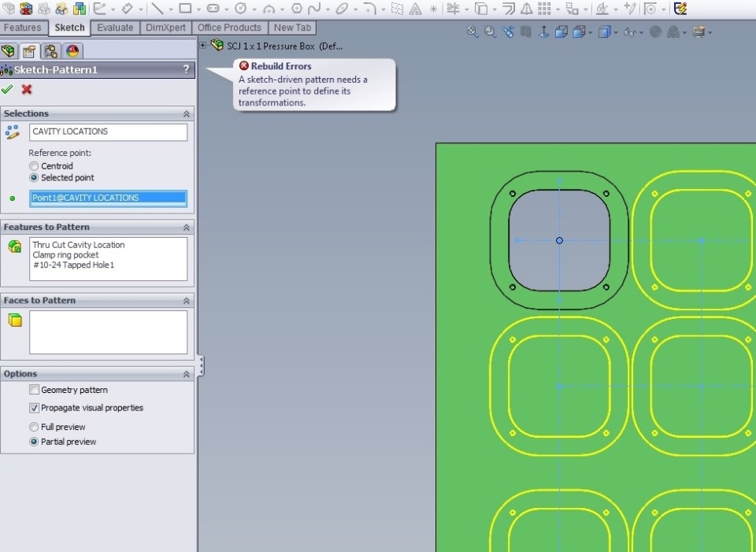This screenshot has height=552, width=756.
Task: Switch to the Sketch tab
Action: 69,28
